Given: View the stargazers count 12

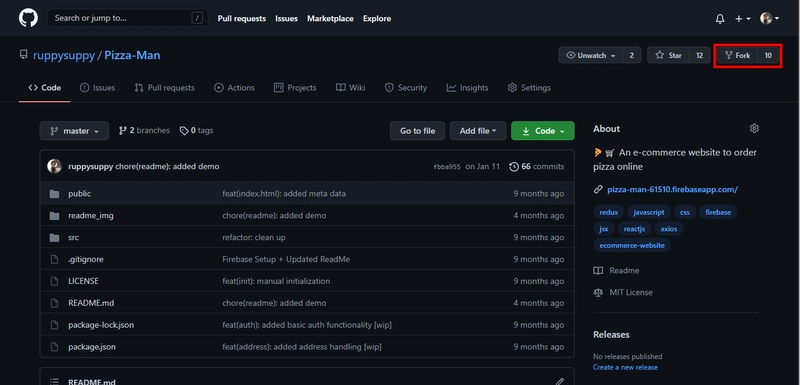Looking at the screenshot, I should tap(699, 55).
